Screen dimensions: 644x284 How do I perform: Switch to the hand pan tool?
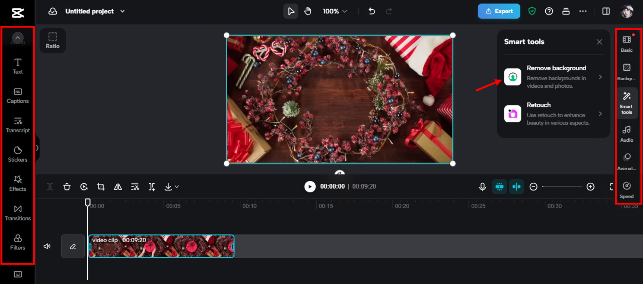308,11
